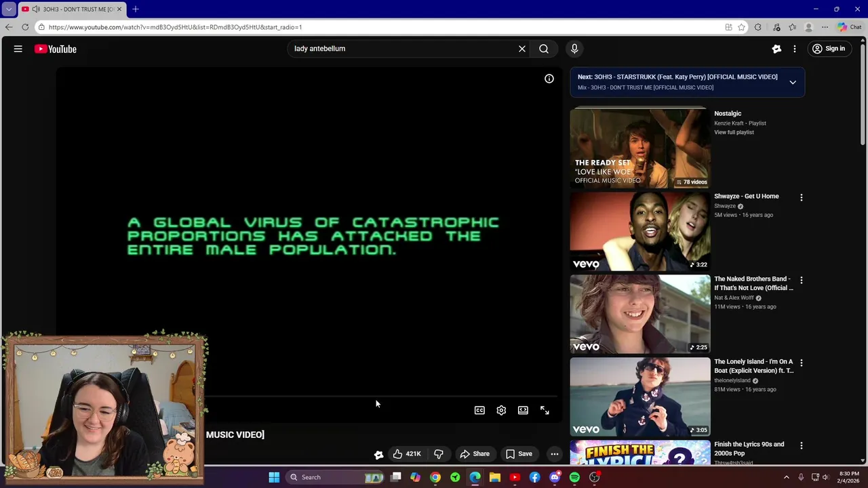Open the Nostalgic playlist thumbnail
The width and height of the screenshot is (868, 488).
click(x=640, y=148)
